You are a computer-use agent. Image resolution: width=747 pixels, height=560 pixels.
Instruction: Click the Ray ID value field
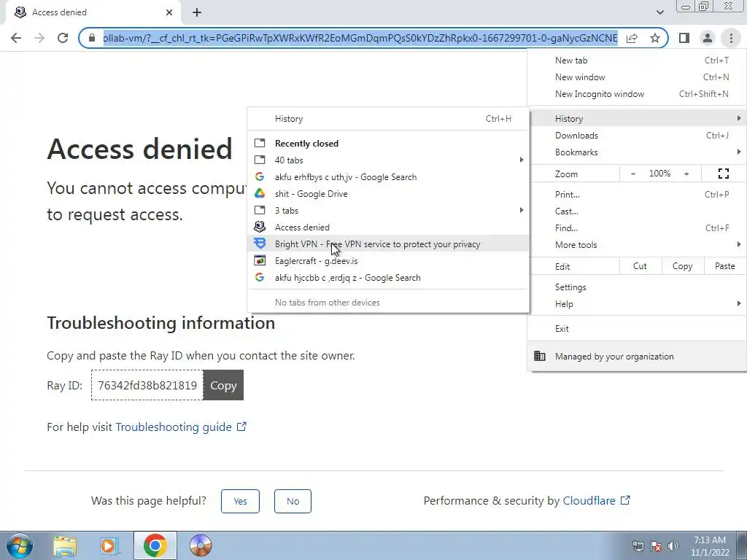[147, 385]
